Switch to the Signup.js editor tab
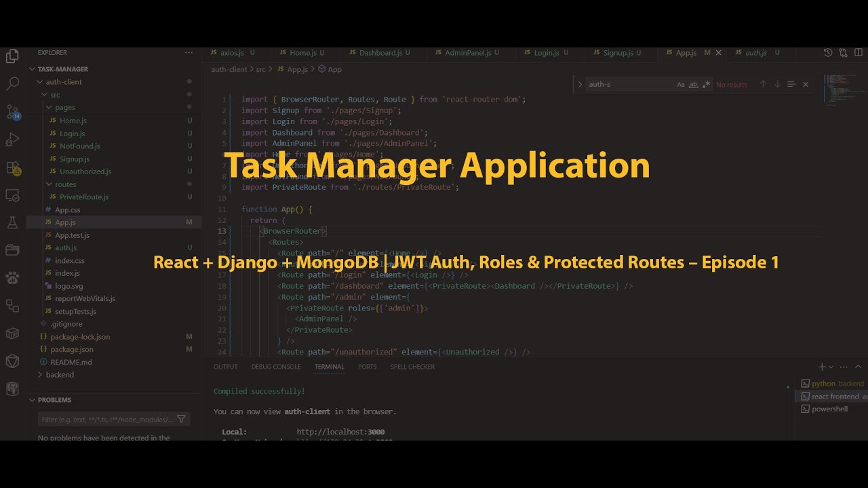Image resolution: width=868 pixels, height=488 pixels. [618, 52]
